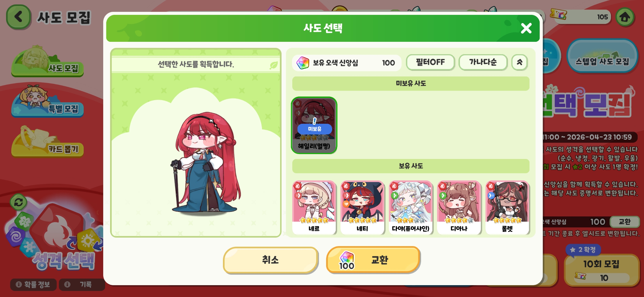
Task: Cancel with the 취소 button
Action: 271,260
